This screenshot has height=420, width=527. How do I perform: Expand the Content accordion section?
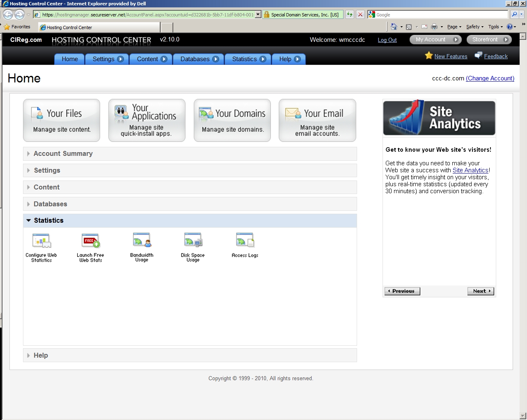click(190, 187)
